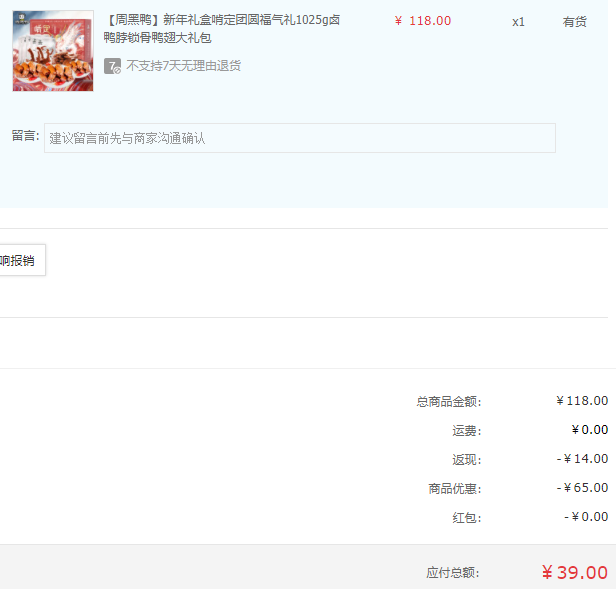Click the 总商品金额 value ¥118.00
Viewport: 616px width, 589px height.
[x=582, y=401]
